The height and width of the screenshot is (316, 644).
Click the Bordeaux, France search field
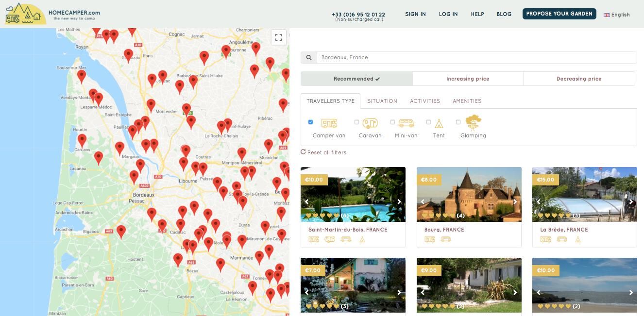pos(476,58)
